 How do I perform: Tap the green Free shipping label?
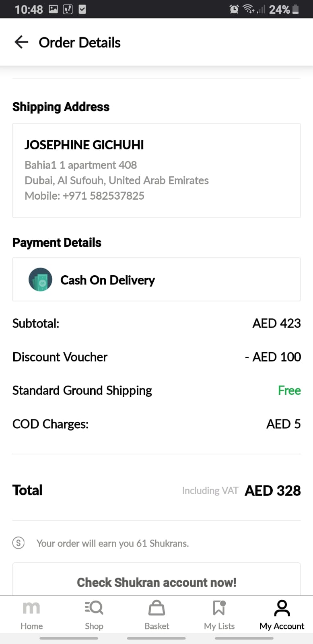(x=289, y=390)
